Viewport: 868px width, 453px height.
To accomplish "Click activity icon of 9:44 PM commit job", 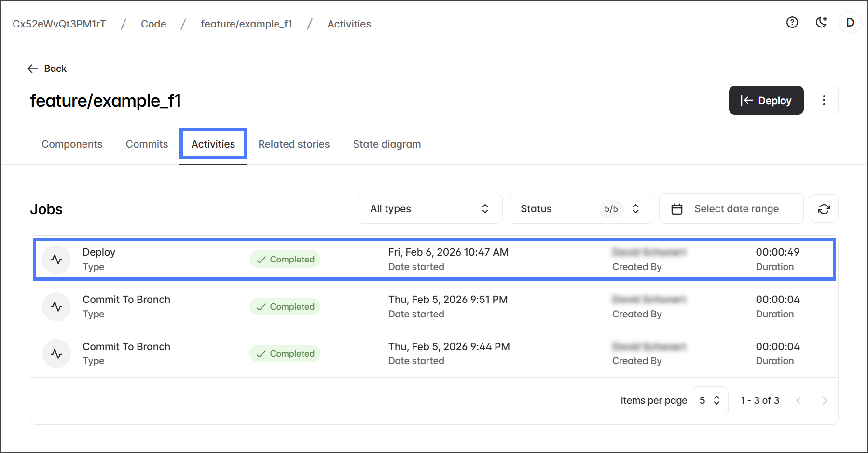I will 56,354.
